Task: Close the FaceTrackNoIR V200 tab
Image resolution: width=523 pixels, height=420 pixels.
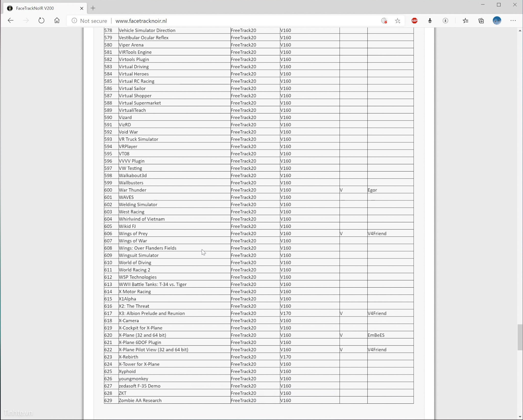Action: [82, 8]
